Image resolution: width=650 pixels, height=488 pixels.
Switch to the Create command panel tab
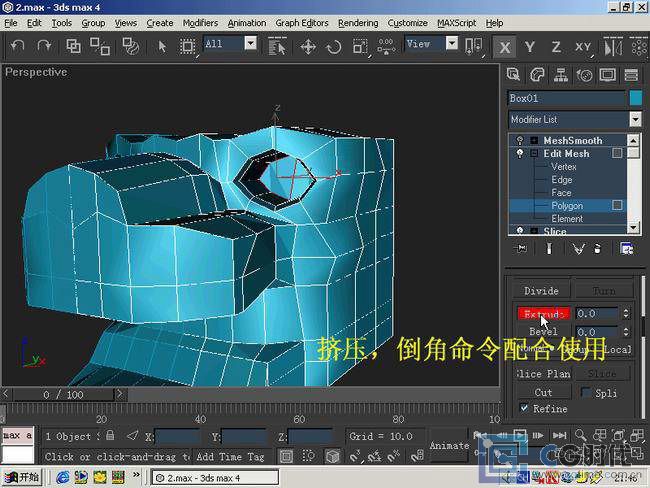click(x=513, y=75)
